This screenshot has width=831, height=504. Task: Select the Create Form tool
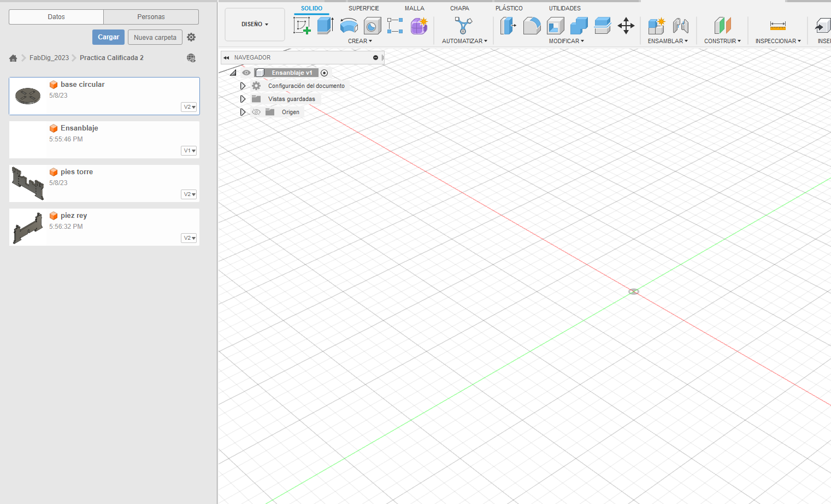419,25
